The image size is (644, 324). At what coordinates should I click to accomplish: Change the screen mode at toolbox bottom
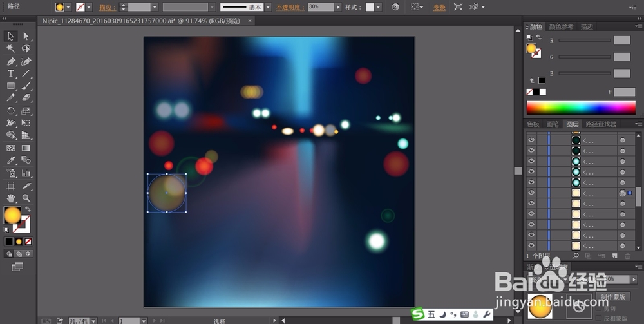coord(17,267)
